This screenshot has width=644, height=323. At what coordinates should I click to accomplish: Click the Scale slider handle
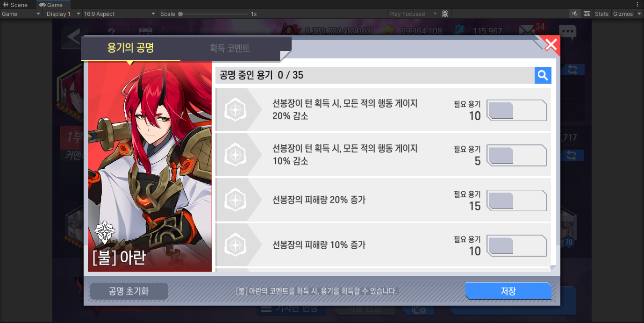click(180, 14)
